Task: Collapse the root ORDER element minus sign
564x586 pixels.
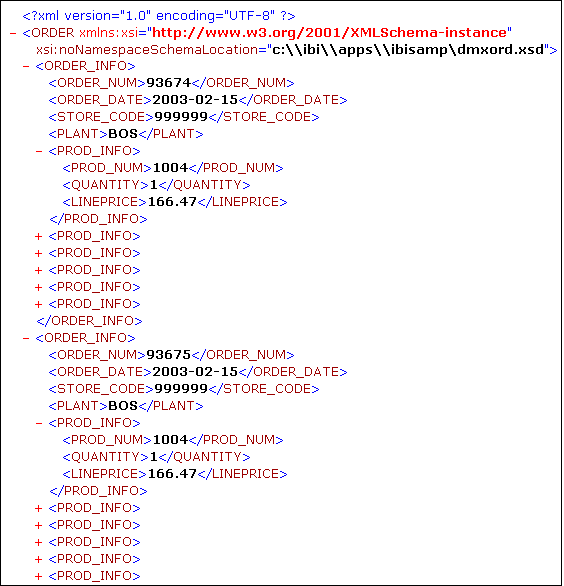Action: tap(13, 33)
